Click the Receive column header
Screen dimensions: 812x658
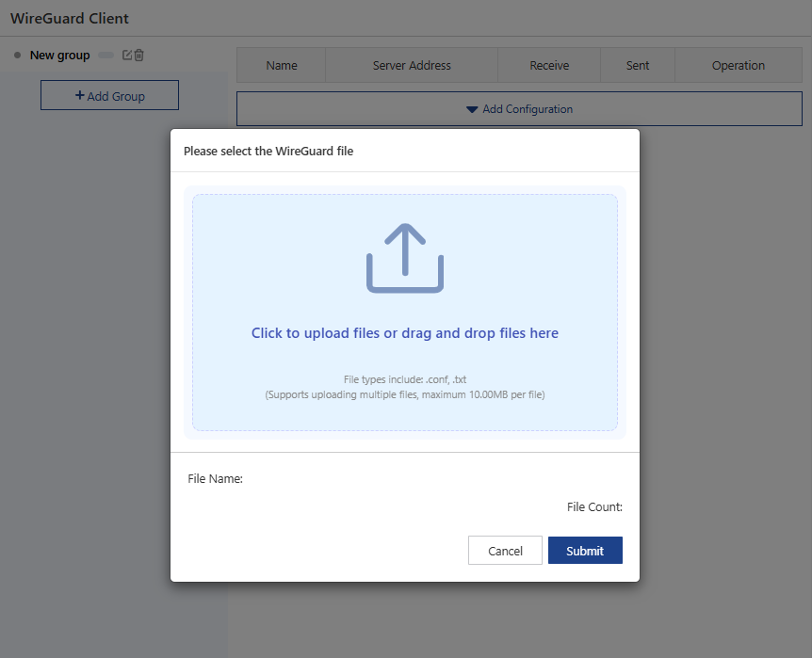coord(549,66)
